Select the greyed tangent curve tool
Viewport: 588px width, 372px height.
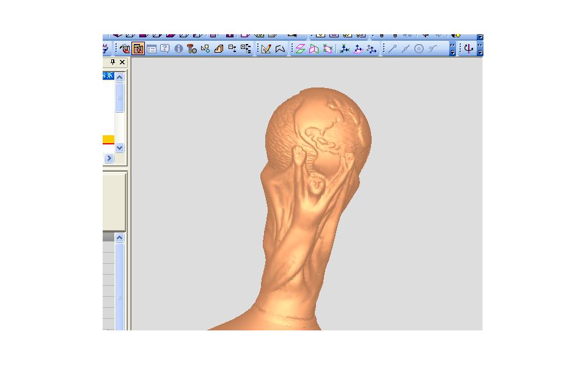click(x=433, y=49)
